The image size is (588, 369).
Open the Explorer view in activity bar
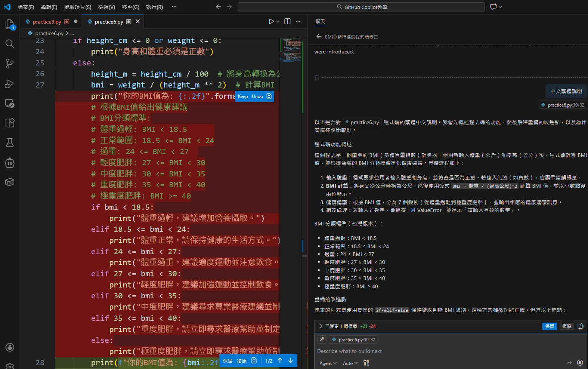pos(10,24)
